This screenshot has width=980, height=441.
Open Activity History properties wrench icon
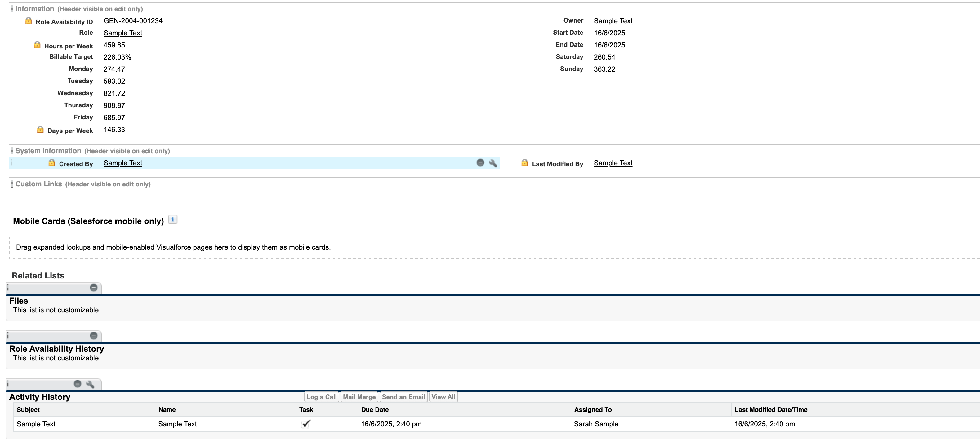click(x=90, y=384)
